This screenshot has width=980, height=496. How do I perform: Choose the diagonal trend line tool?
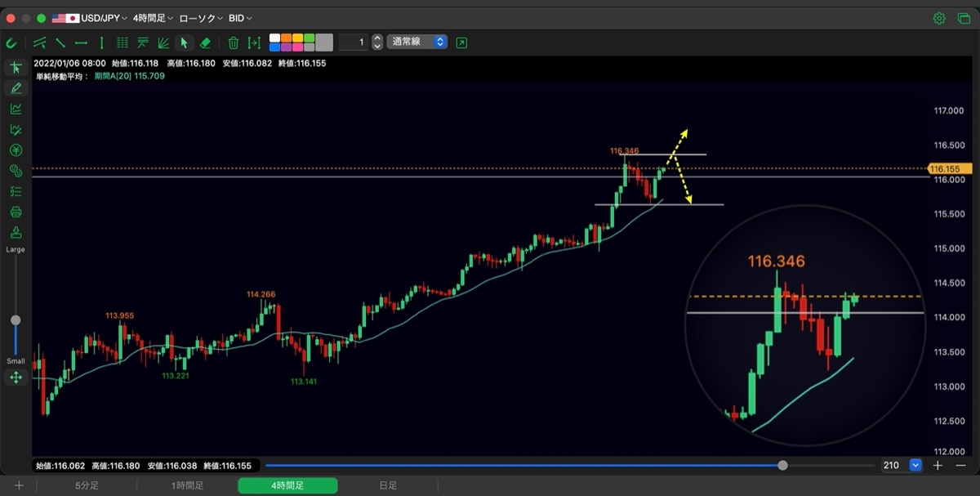click(x=60, y=42)
